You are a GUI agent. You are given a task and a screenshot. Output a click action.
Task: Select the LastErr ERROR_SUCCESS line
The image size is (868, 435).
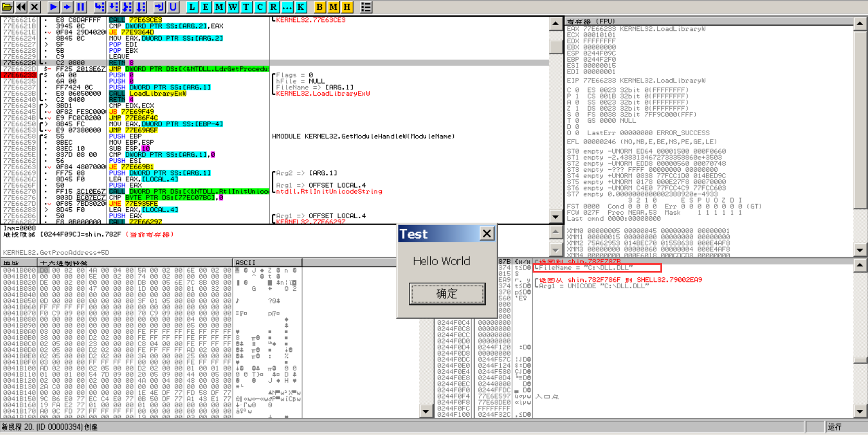pos(648,133)
